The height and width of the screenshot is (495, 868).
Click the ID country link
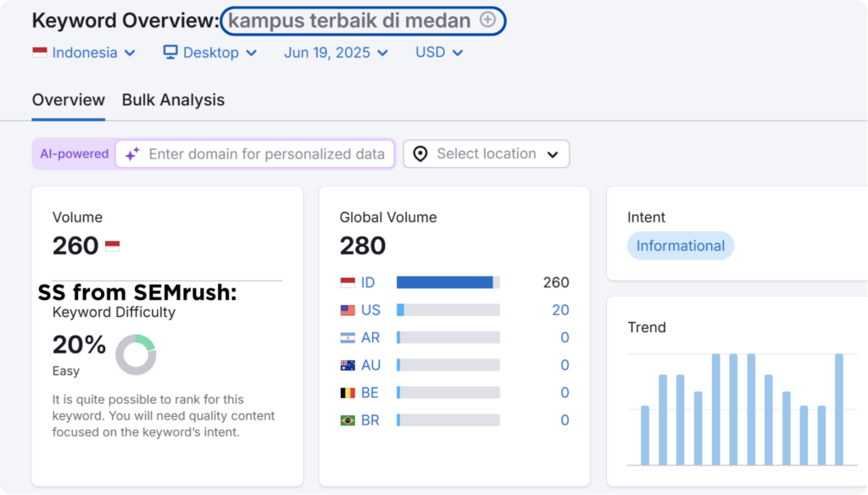(368, 282)
